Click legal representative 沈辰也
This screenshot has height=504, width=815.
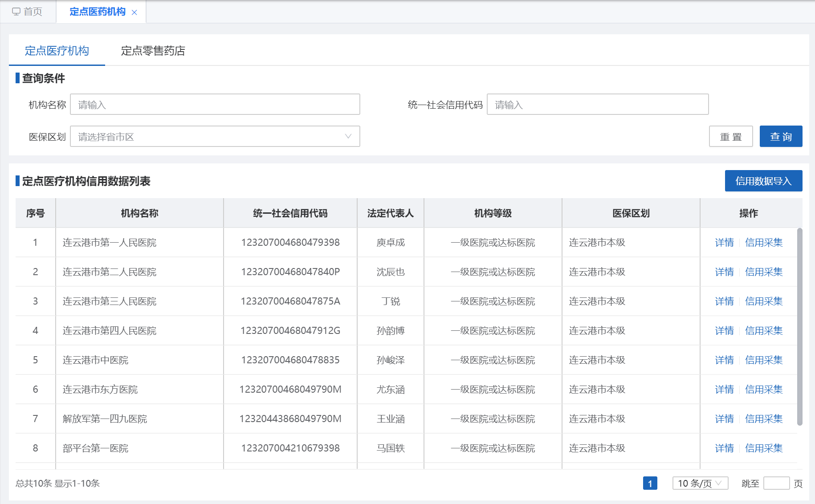(391, 272)
